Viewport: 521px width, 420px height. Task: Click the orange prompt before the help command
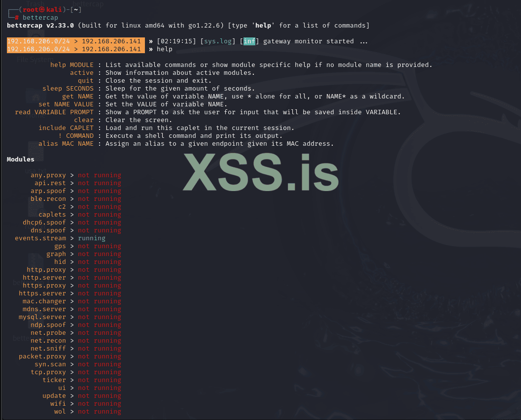coord(76,49)
